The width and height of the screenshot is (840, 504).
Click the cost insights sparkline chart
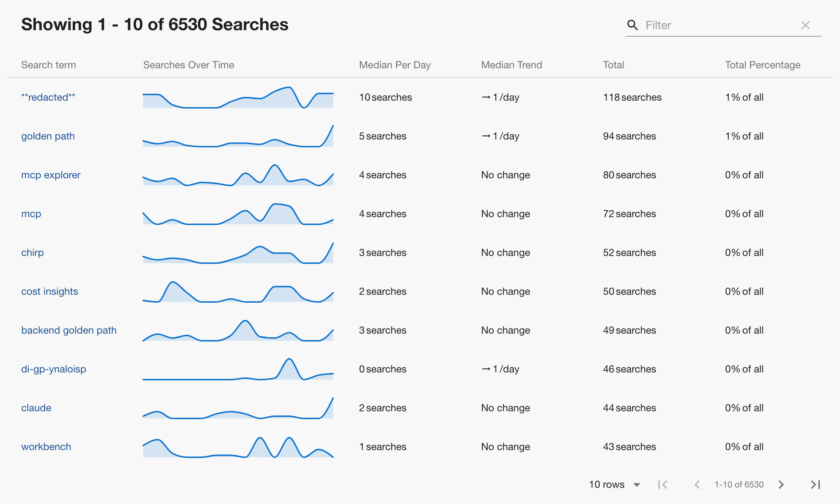tap(238, 291)
